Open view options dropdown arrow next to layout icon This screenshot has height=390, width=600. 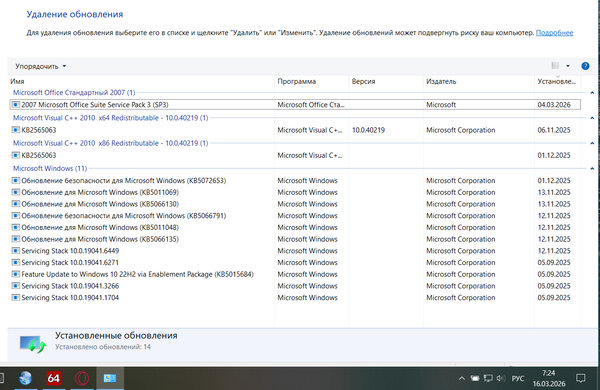[x=568, y=66]
